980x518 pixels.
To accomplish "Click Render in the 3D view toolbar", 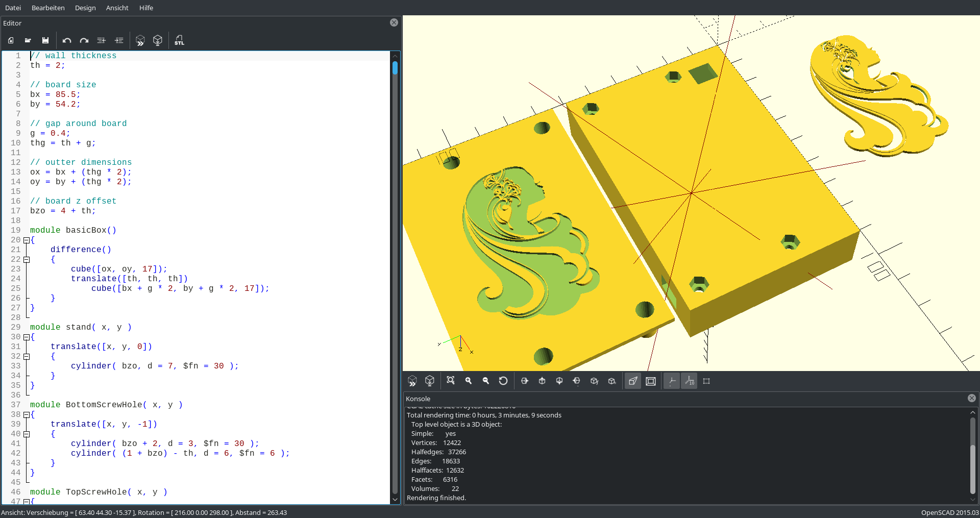I will [430, 381].
